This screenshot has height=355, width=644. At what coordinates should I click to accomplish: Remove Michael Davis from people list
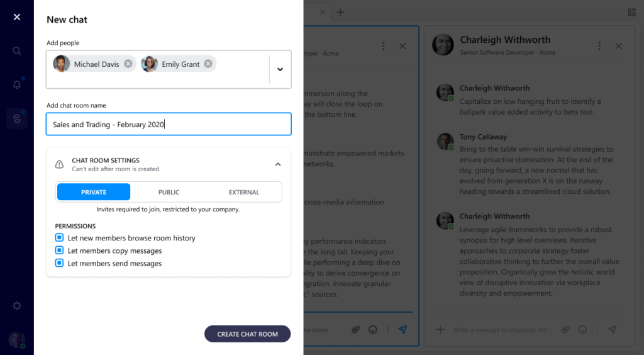click(x=128, y=64)
